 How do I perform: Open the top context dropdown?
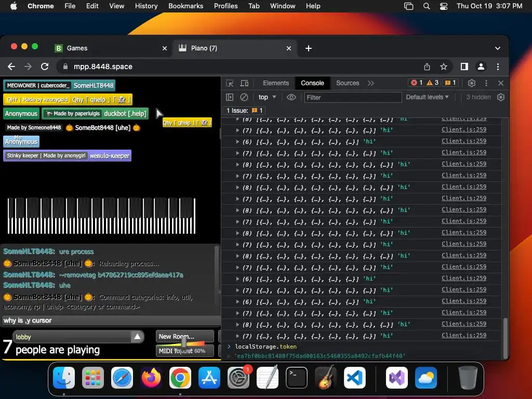[x=267, y=97]
